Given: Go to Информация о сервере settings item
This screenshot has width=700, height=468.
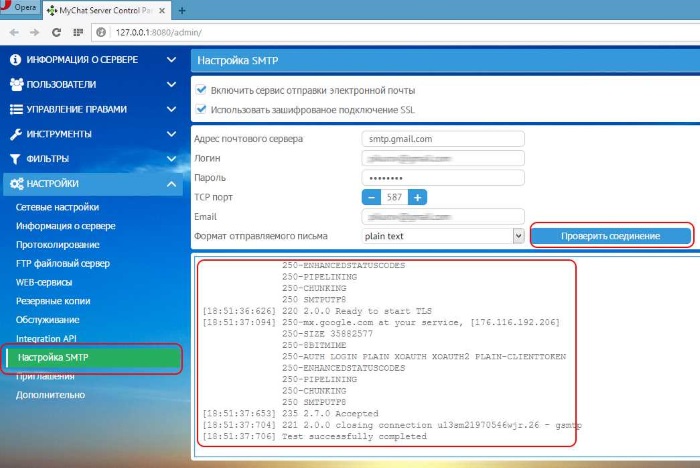Looking at the screenshot, I should pos(66,226).
